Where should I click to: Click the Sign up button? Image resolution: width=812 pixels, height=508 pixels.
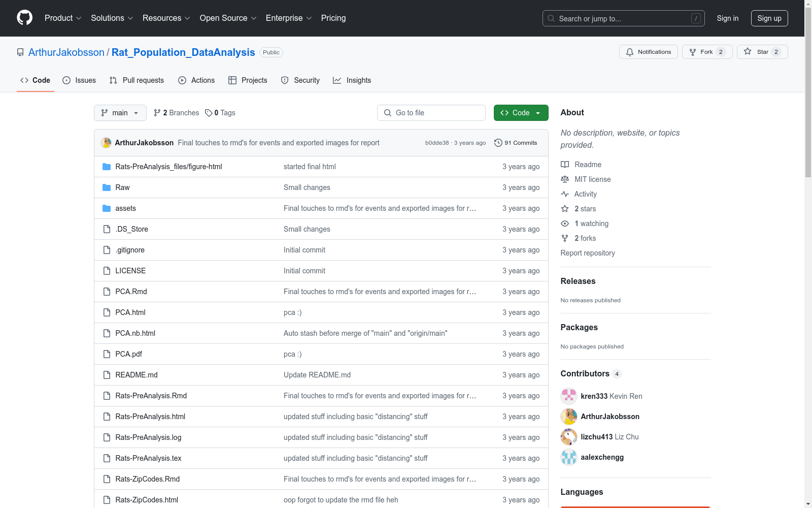click(769, 18)
